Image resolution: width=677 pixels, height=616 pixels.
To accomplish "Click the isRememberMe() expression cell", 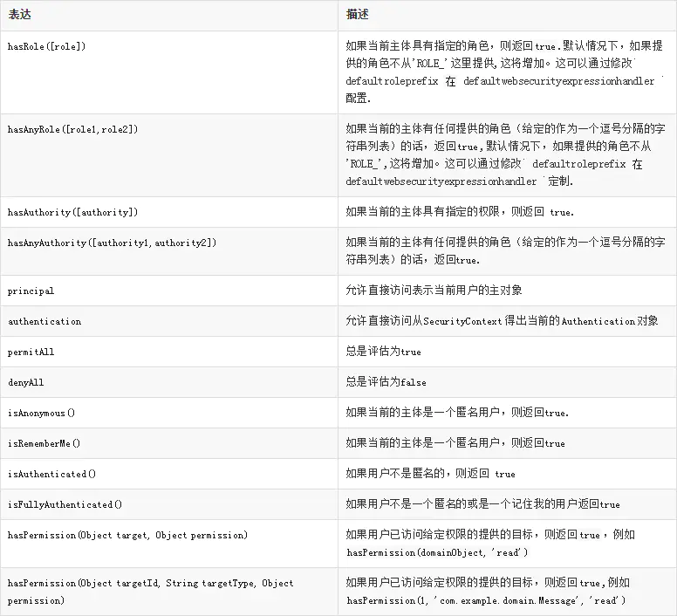I will (44, 443).
